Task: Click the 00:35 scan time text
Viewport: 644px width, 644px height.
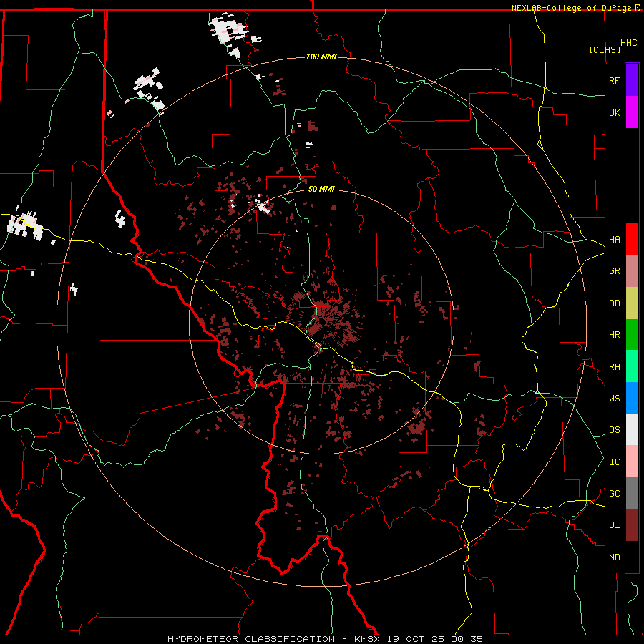Action: pyautogui.click(x=467, y=639)
